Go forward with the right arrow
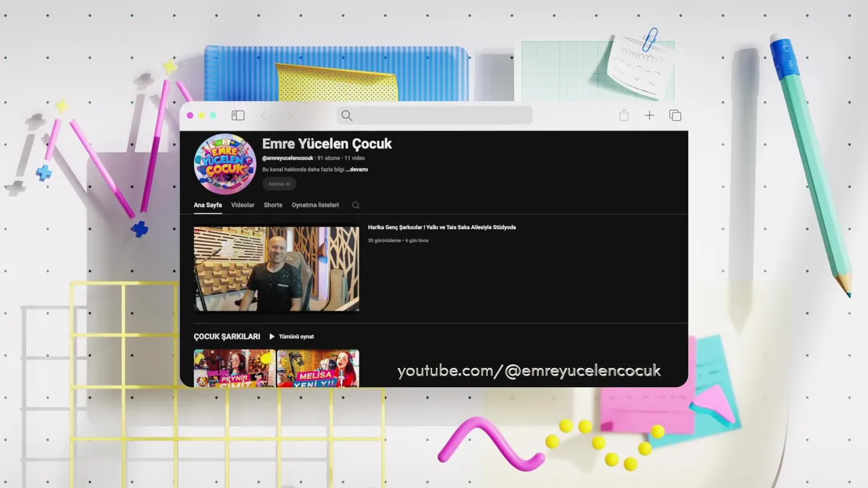Screen dimensions: 868x488 pyautogui.click(x=289, y=115)
